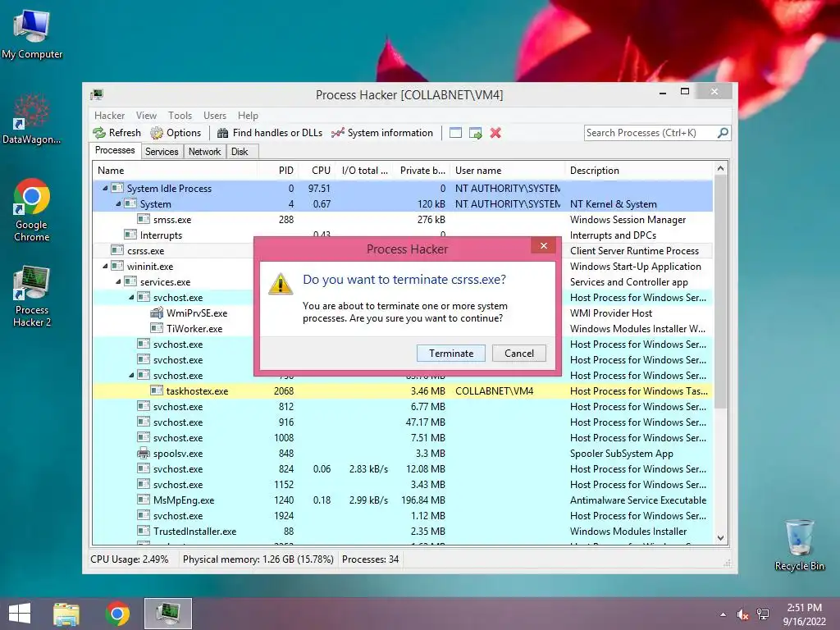Open the Users menu

tap(215, 115)
